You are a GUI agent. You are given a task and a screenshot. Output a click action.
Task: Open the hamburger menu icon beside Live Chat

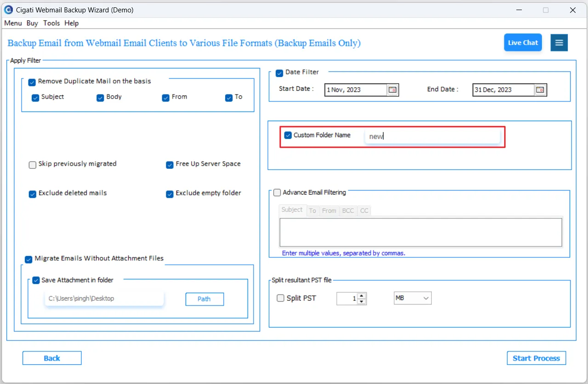click(559, 43)
